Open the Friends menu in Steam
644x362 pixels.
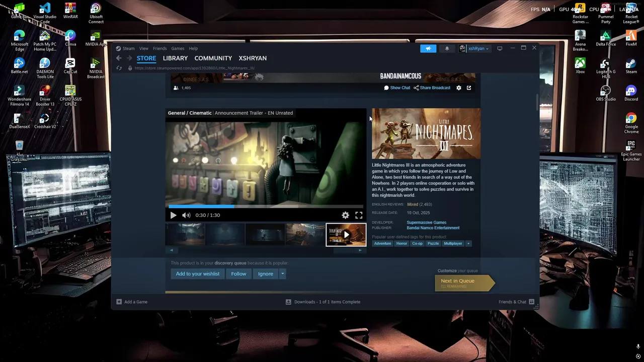(x=159, y=48)
